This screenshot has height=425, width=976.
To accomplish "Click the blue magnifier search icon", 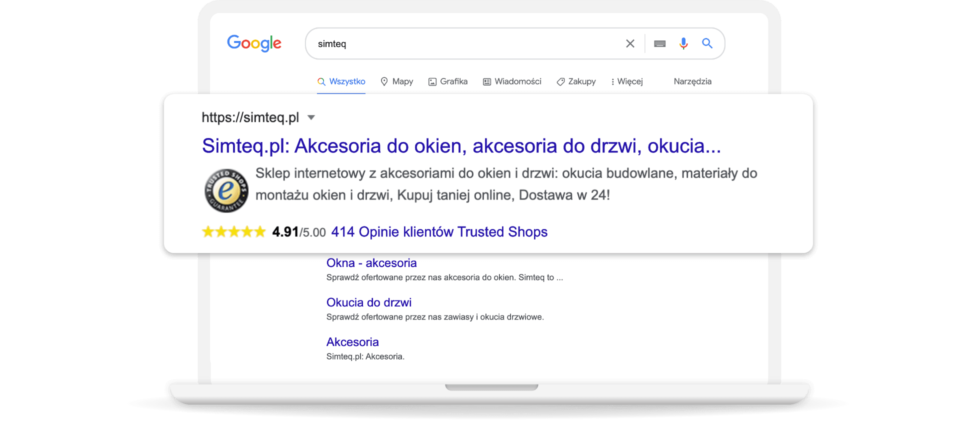I will [x=707, y=44].
